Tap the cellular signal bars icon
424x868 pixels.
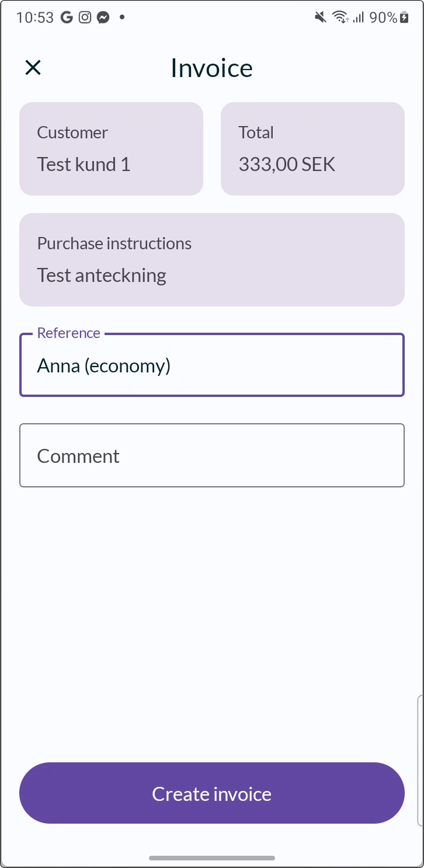pyautogui.click(x=358, y=18)
